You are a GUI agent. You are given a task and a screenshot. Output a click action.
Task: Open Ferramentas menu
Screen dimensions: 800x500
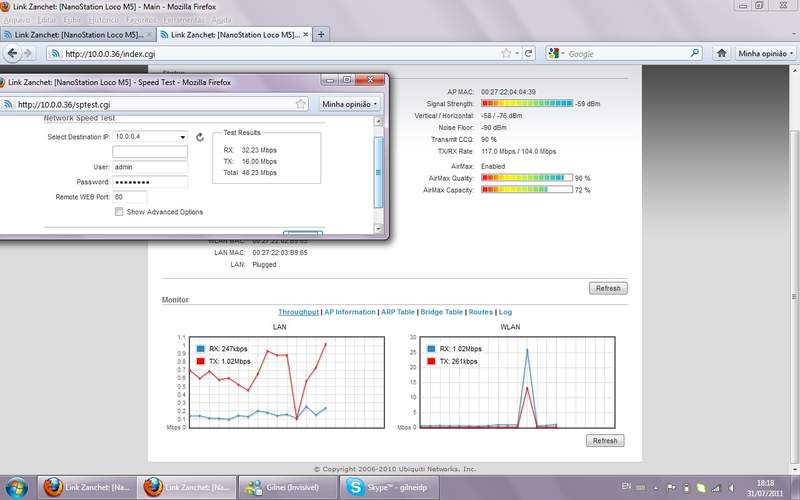pyautogui.click(x=184, y=20)
